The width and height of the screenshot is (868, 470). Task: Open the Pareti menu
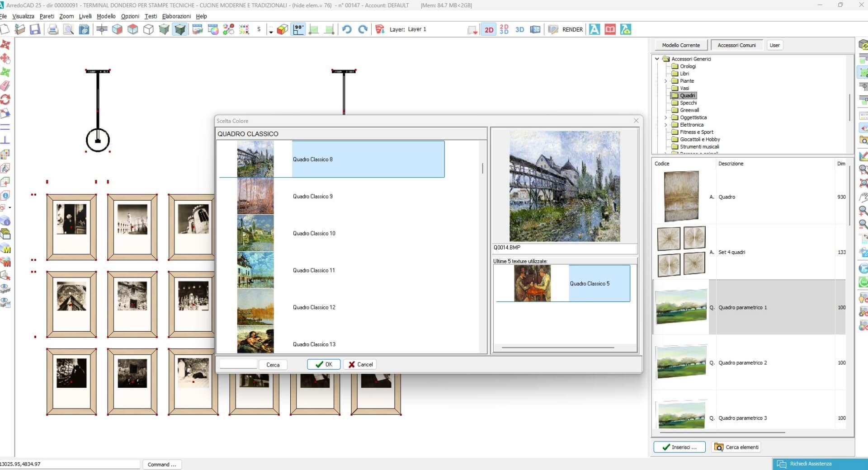click(47, 16)
